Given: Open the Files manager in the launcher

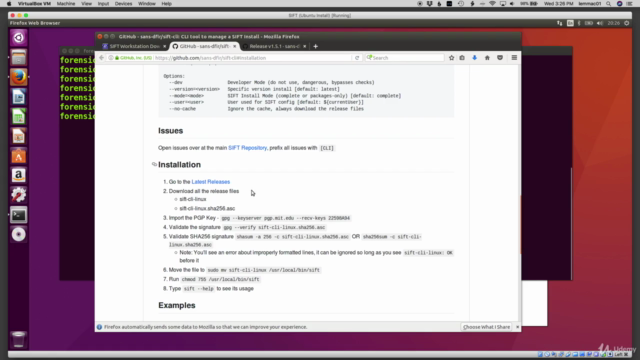Looking at the screenshot, I should pyautogui.click(x=18, y=58).
